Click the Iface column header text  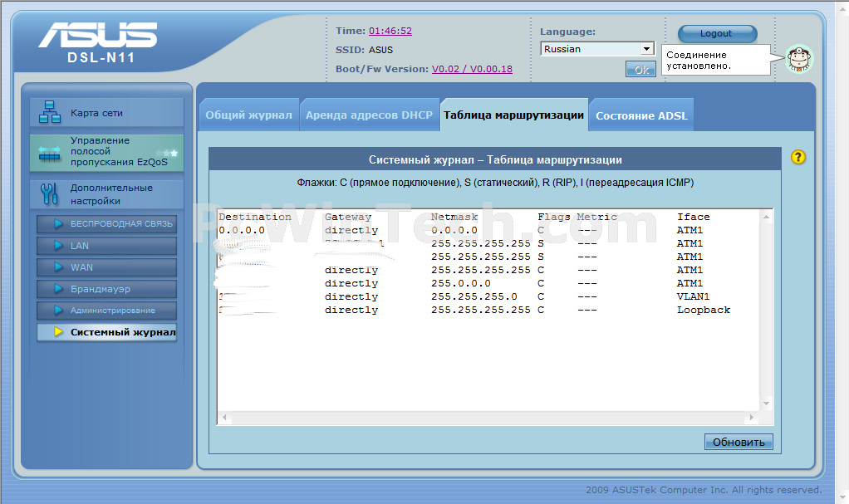693,217
